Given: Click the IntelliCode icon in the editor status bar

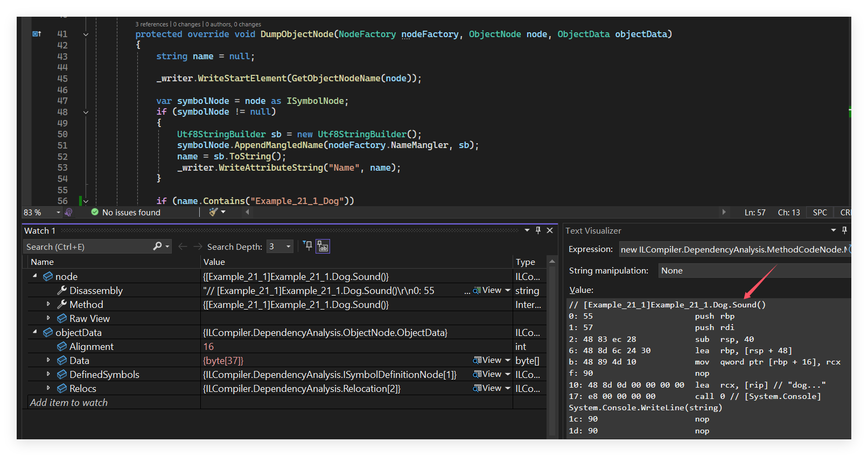Looking at the screenshot, I should [x=68, y=213].
